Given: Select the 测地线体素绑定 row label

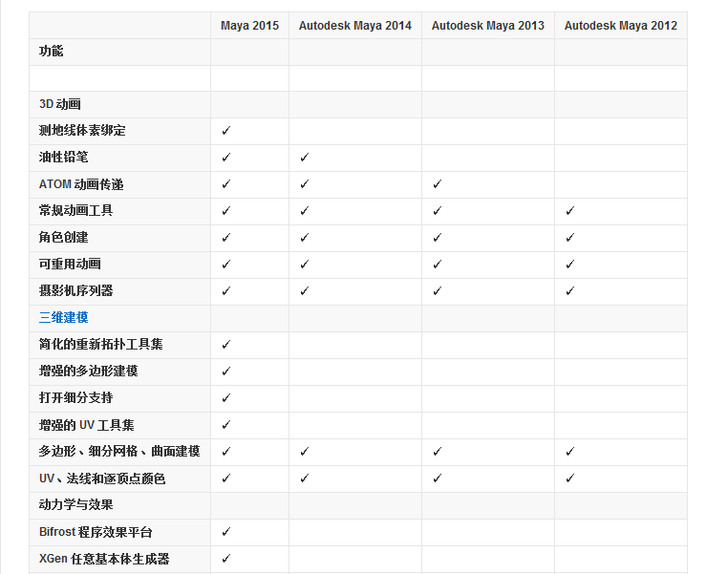Looking at the screenshot, I should (82, 131).
